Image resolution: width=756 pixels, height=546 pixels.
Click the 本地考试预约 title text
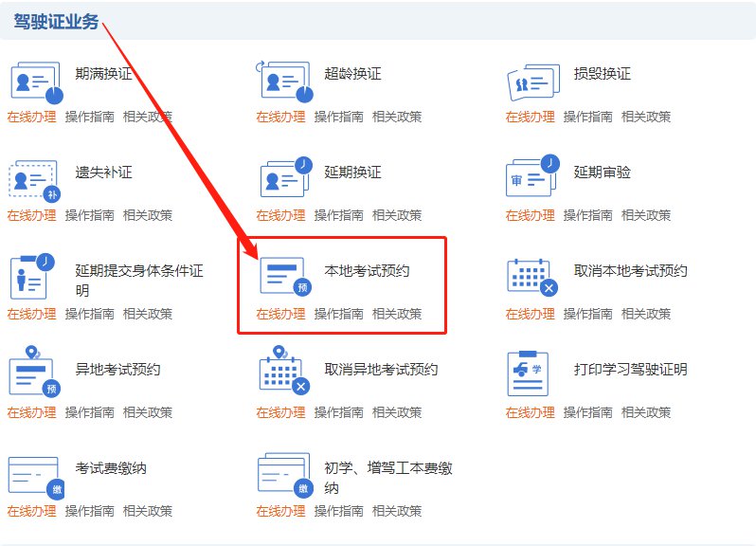367,270
